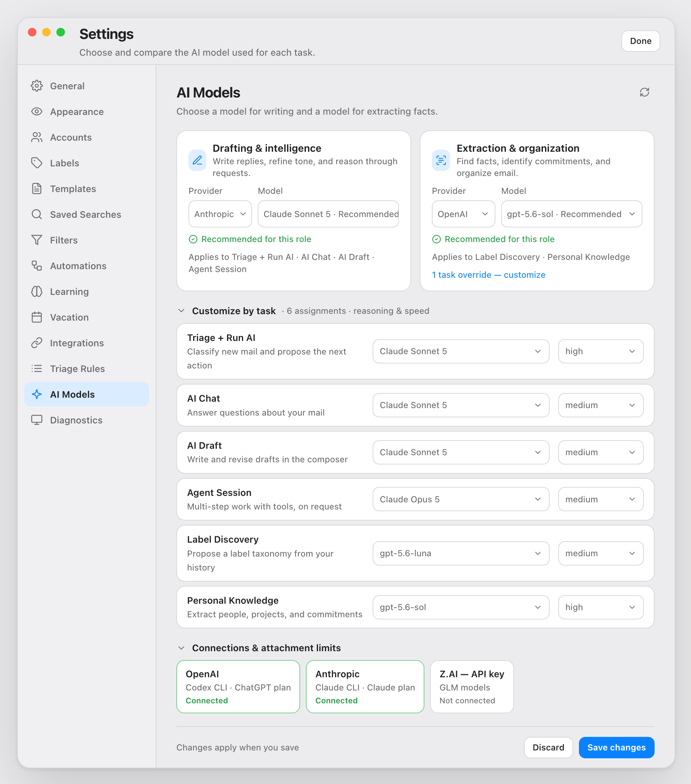Click the General gear icon
Screen dimensions: 691x784
pos(37,86)
